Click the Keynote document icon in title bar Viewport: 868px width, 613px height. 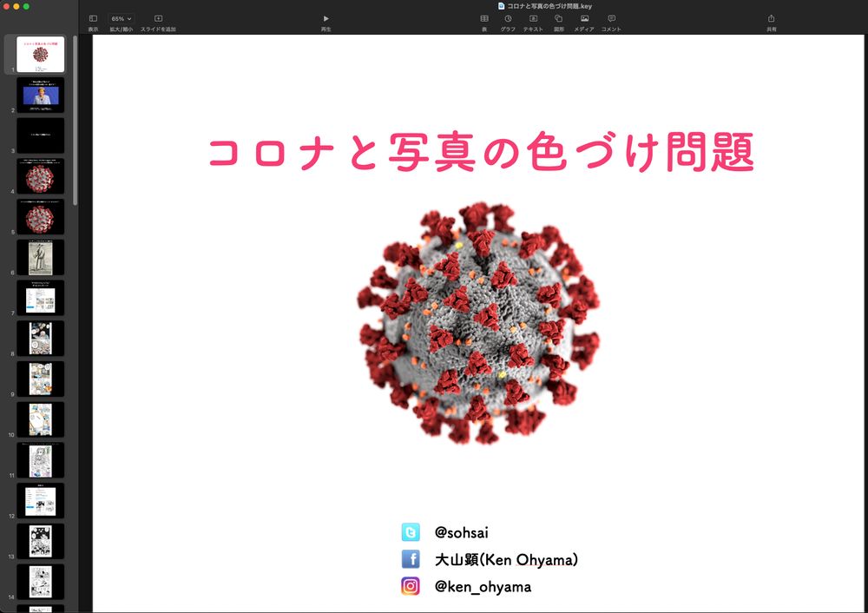tap(501, 6)
